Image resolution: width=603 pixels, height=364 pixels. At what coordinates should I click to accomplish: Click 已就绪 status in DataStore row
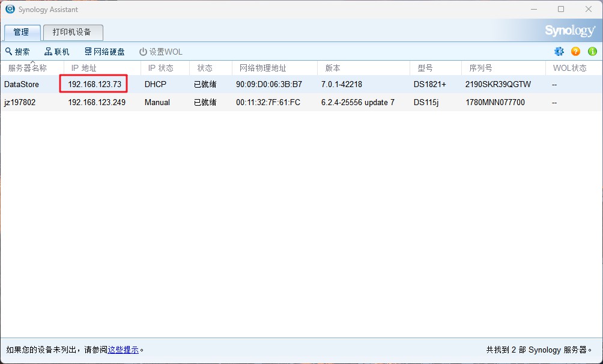click(205, 84)
